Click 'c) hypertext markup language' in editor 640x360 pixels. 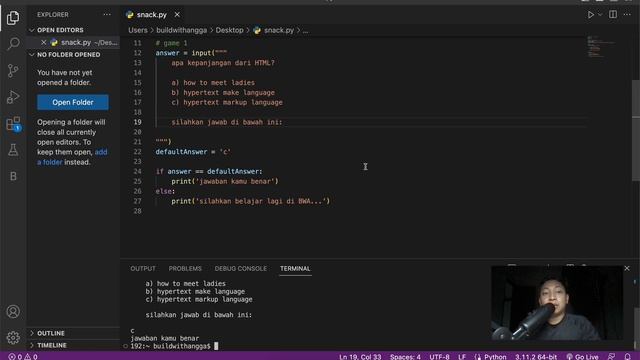[227, 102]
